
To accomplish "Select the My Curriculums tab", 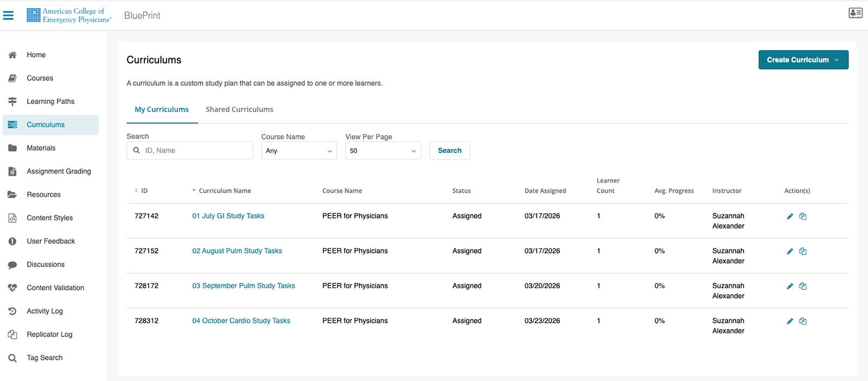I will pyautogui.click(x=162, y=110).
